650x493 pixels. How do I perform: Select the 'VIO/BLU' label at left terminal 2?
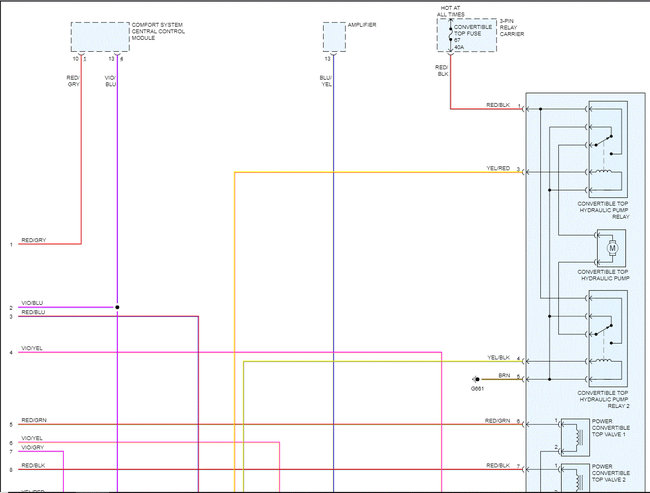[32, 303]
